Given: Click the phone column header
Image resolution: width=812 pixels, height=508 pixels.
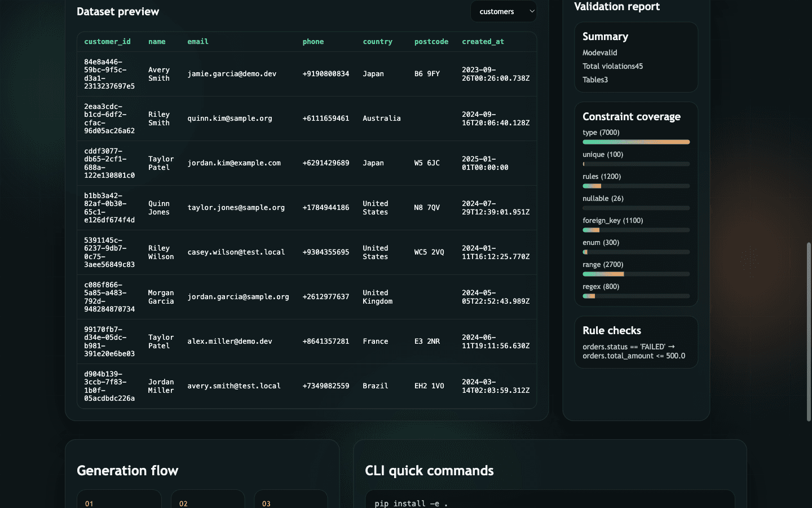Looking at the screenshot, I should pos(313,41).
